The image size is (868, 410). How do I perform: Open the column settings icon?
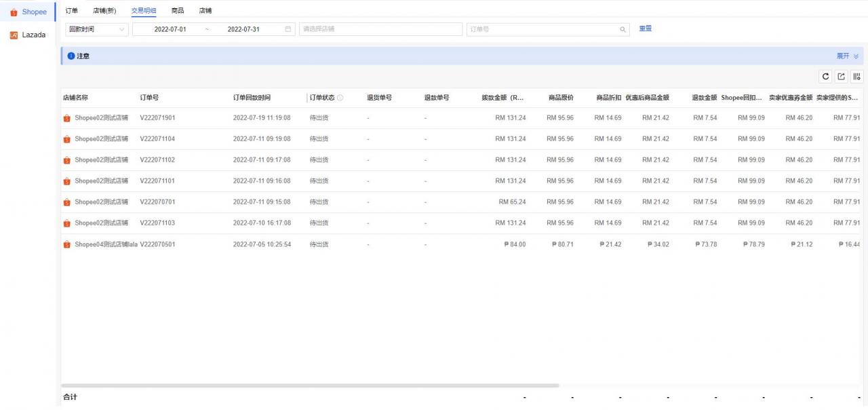pyautogui.click(x=856, y=76)
